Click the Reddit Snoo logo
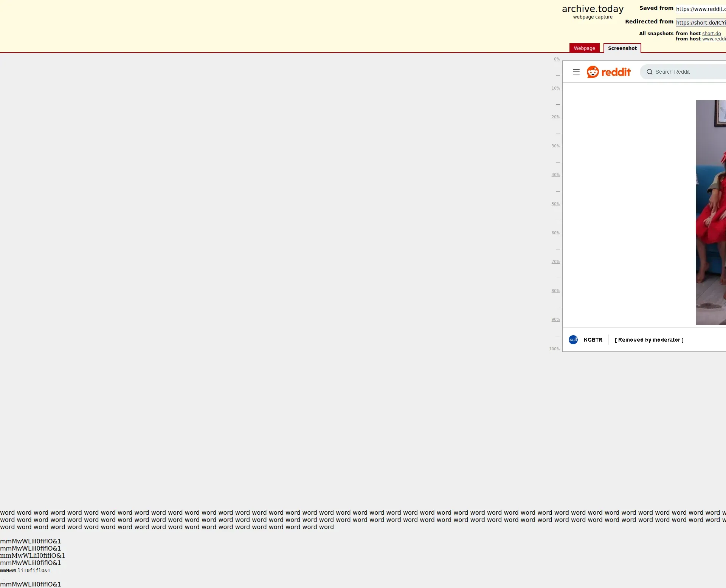The image size is (726, 588). [593, 72]
